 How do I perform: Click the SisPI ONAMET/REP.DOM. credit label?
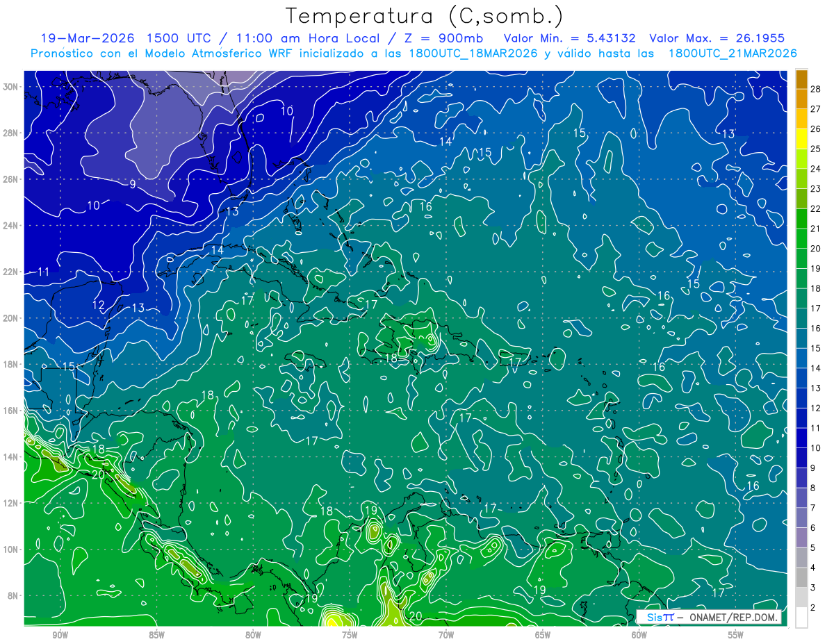tap(709, 617)
